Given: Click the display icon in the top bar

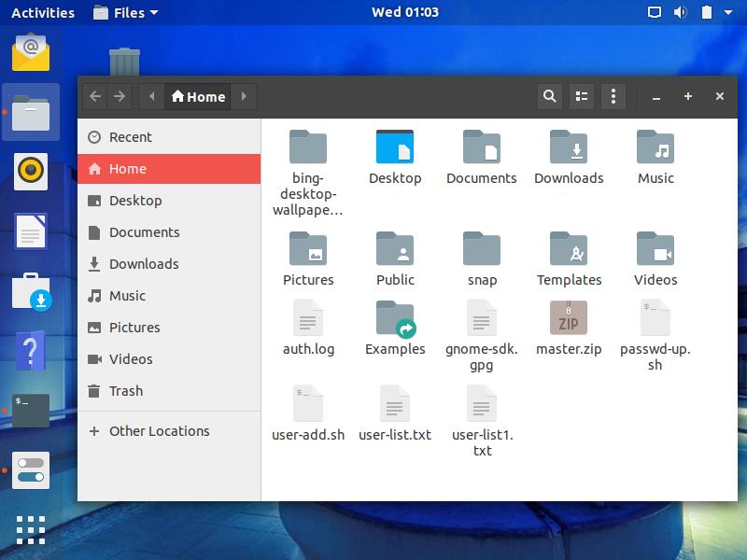Looking at the screenshot, I should point(655,12).
